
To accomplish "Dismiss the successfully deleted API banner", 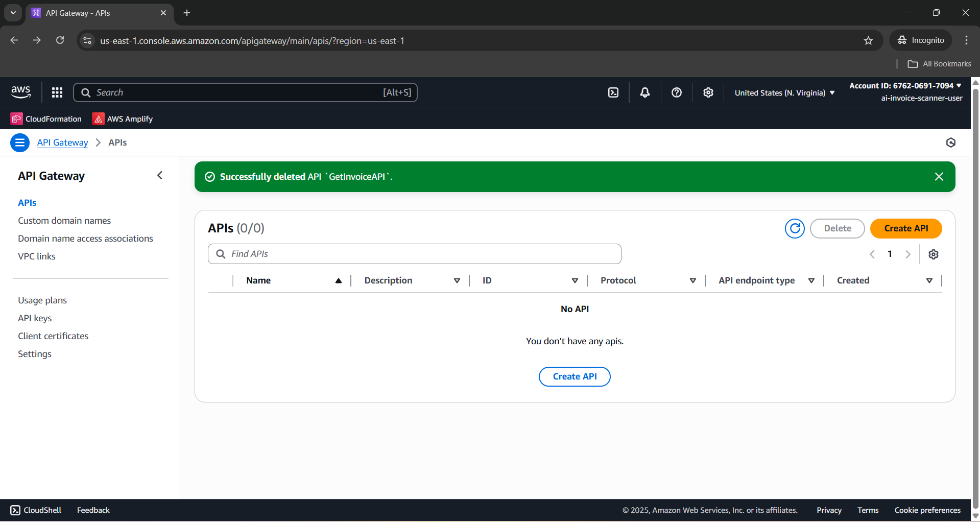I will (939, 176).
